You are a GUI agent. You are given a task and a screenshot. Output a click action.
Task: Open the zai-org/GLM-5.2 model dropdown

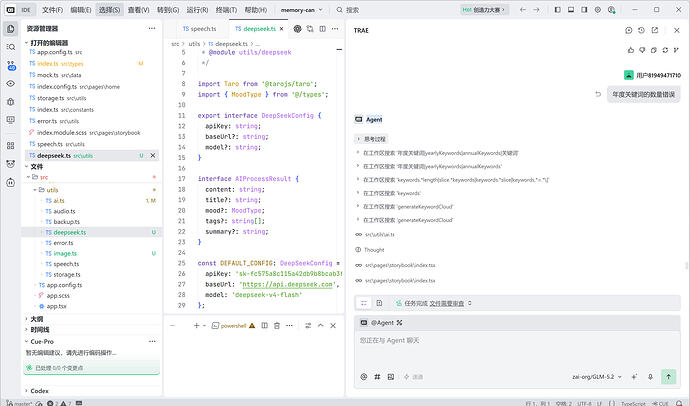(597, 377)
